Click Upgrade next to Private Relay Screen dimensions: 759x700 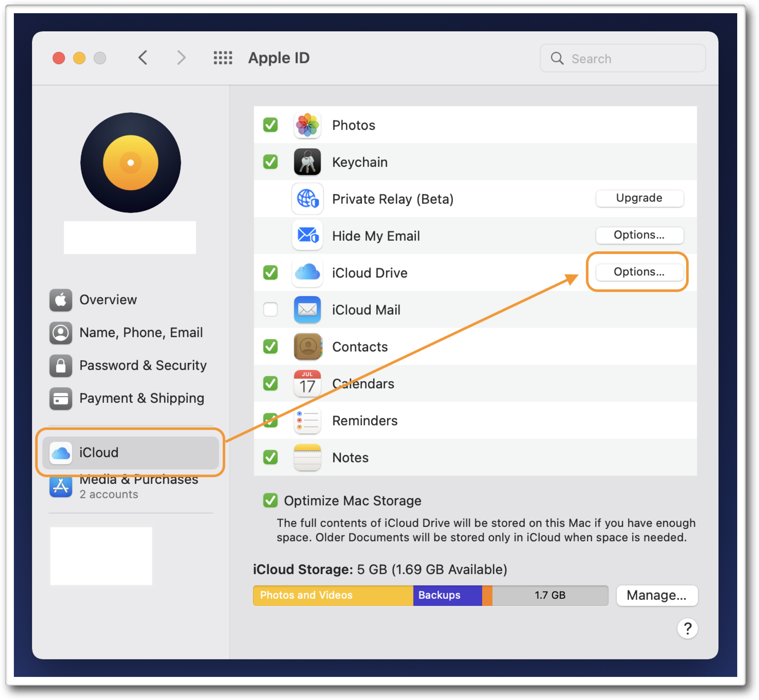point(639,198)
